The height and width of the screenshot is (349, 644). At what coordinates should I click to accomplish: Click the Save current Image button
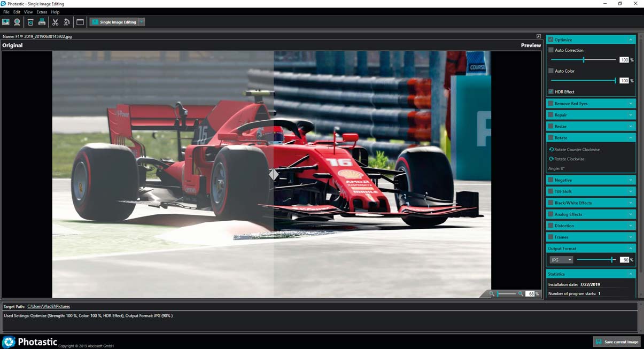pos(617,342)
